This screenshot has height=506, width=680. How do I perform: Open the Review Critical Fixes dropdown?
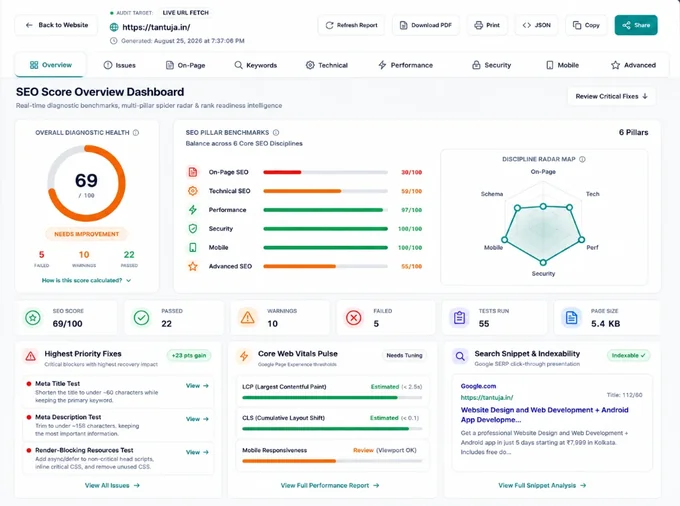click(x=611, y=96)
